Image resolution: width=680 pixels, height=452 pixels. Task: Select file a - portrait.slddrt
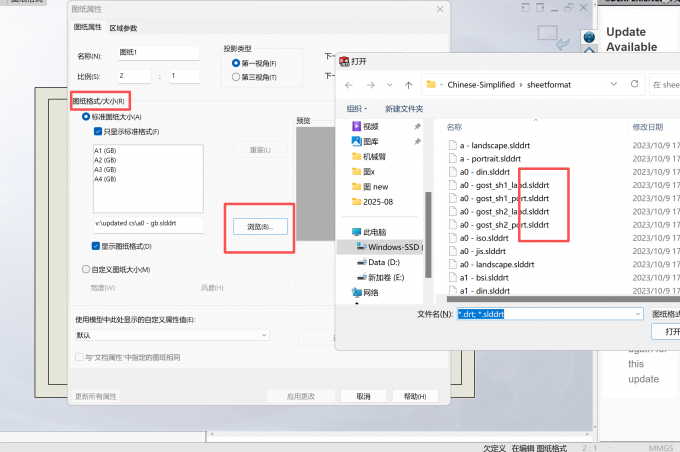490,159
